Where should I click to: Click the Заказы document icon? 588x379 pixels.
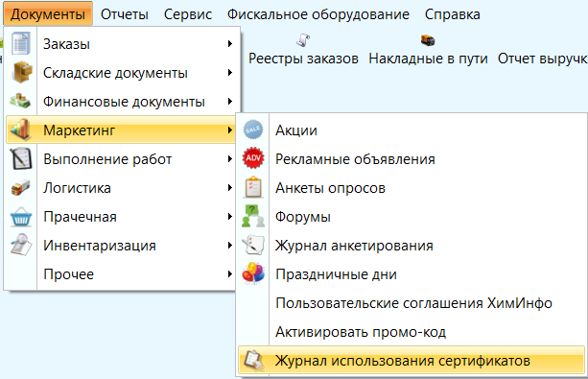21,44
